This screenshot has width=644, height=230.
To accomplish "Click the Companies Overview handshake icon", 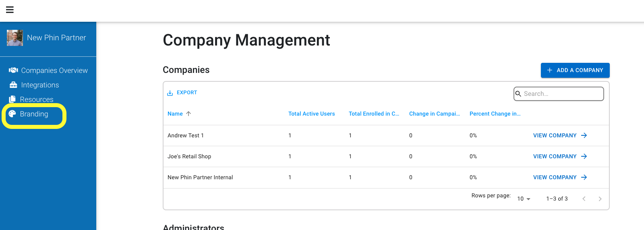I will click(x=13, y=70).
